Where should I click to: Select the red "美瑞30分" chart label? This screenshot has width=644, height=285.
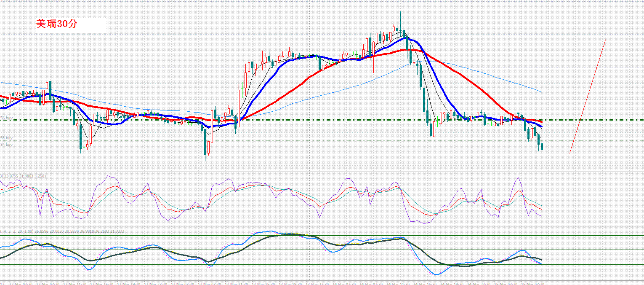point(56,24)
